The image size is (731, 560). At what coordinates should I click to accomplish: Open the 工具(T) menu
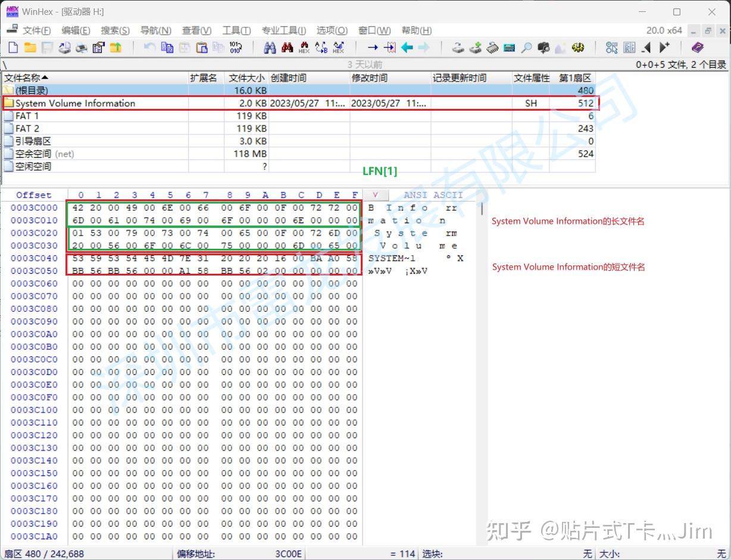click(236, 30)
